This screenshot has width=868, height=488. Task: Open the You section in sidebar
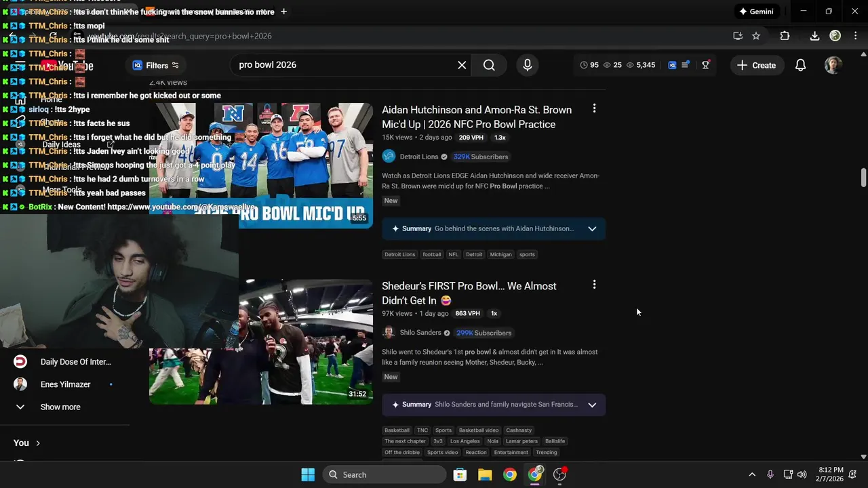(x=27, y=443)
